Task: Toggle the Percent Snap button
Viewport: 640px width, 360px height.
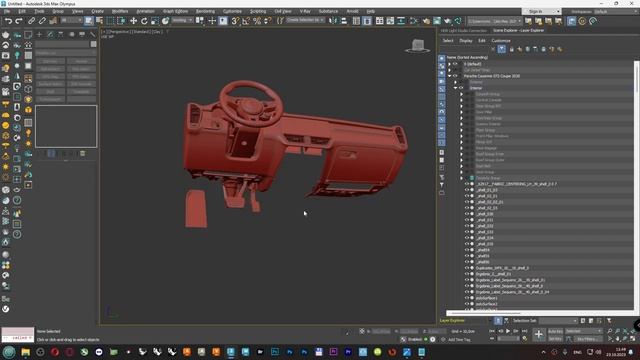Action: tap(257, 21)
